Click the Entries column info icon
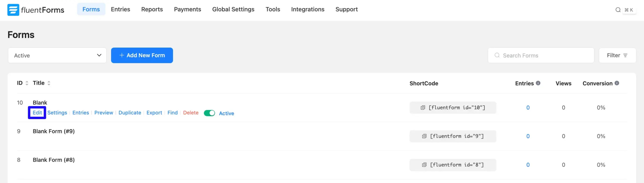Image resolution: width=644 pixels, height=183 pixels. tap(538, 83)
